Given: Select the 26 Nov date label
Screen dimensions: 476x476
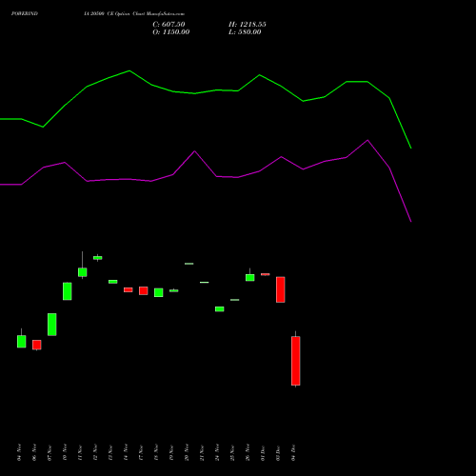Looking at the screenshot, I should (x=248, y=452).
